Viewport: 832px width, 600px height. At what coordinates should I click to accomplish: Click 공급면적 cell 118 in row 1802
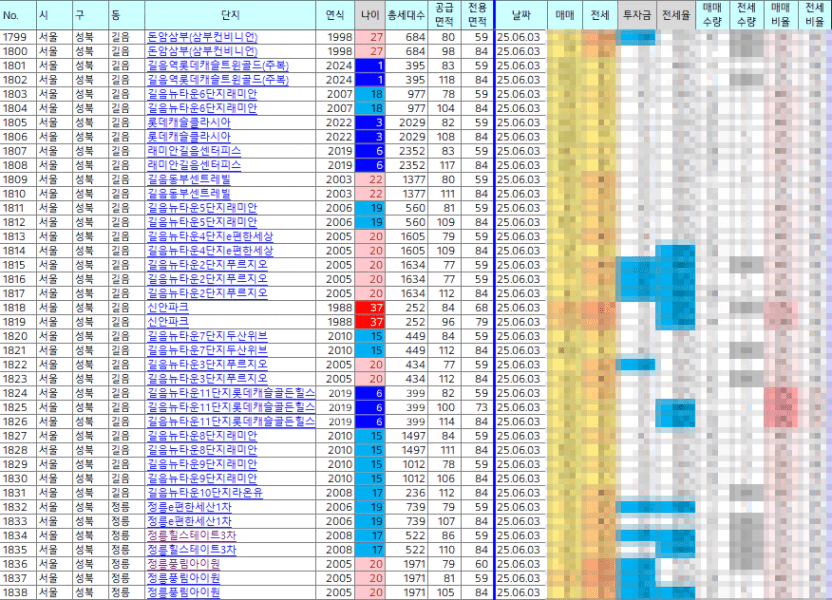coord(444,80)
